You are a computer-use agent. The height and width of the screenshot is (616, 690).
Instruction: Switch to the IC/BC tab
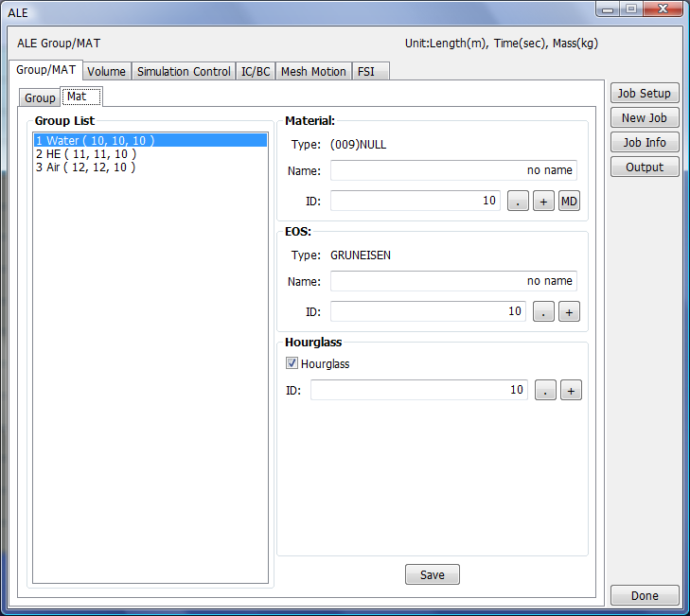256,71
